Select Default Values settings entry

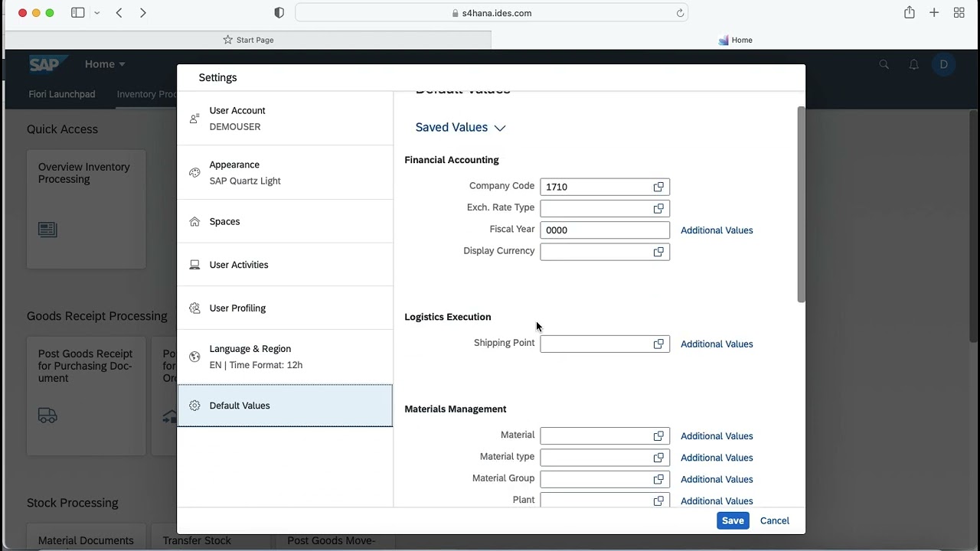click(285, 406)
